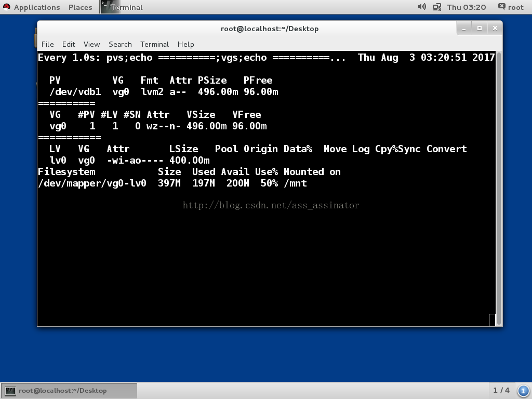The image size is (532, 399).
Task: Select the Terminal entry in the top panel
Action: pos(122,7)
